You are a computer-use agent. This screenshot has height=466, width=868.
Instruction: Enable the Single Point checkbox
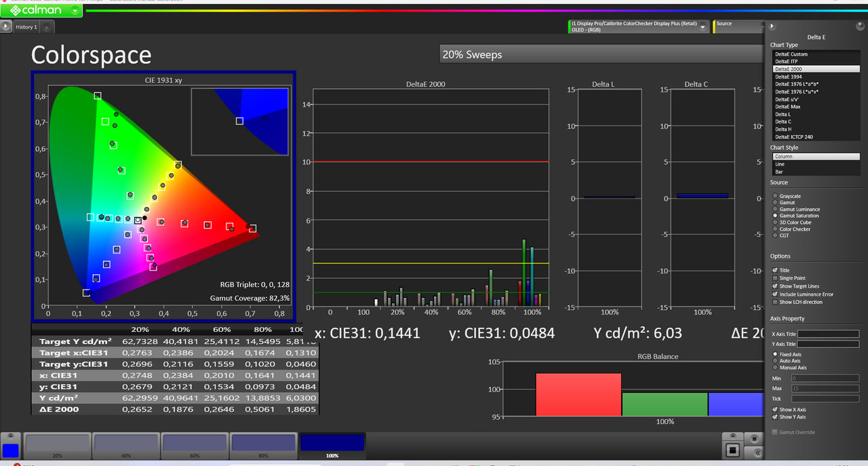pos(775,278)
